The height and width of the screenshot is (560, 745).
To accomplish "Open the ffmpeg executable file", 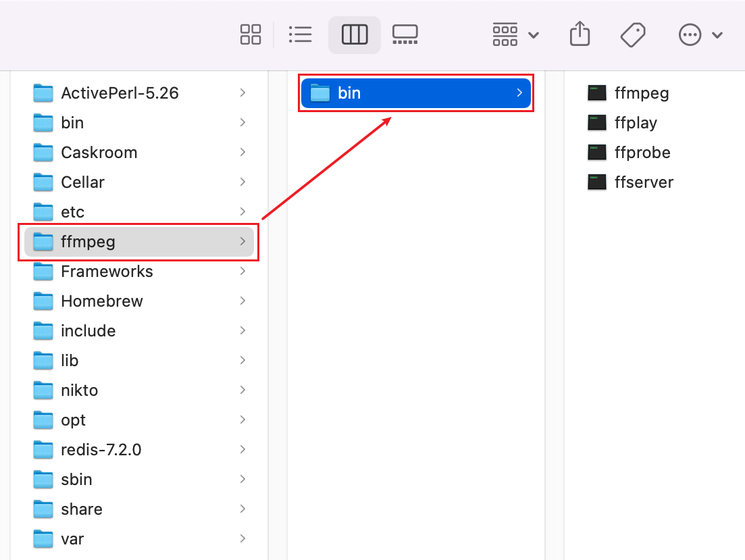I will 641,93.
